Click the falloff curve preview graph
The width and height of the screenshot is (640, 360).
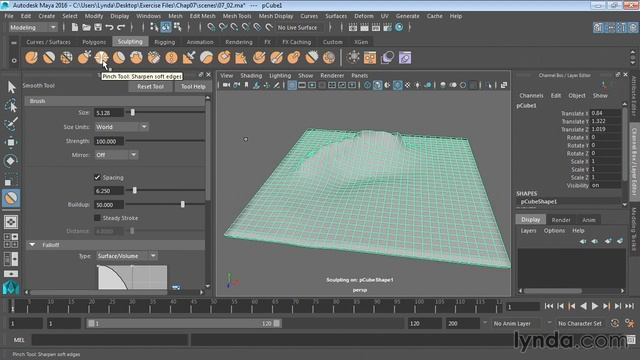click(132, 277)
